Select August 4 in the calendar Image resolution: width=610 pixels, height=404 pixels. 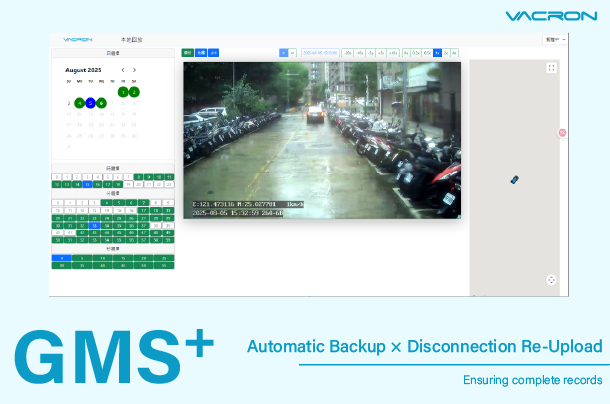pos(79,103)
